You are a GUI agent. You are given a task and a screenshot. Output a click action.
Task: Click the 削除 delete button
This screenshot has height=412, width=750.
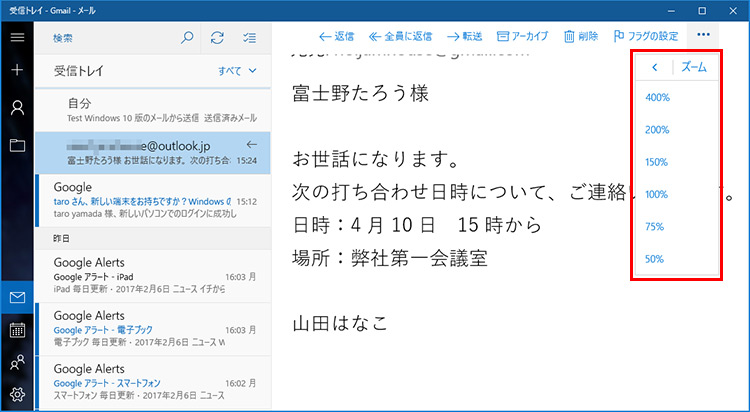(x=581, y=35)
